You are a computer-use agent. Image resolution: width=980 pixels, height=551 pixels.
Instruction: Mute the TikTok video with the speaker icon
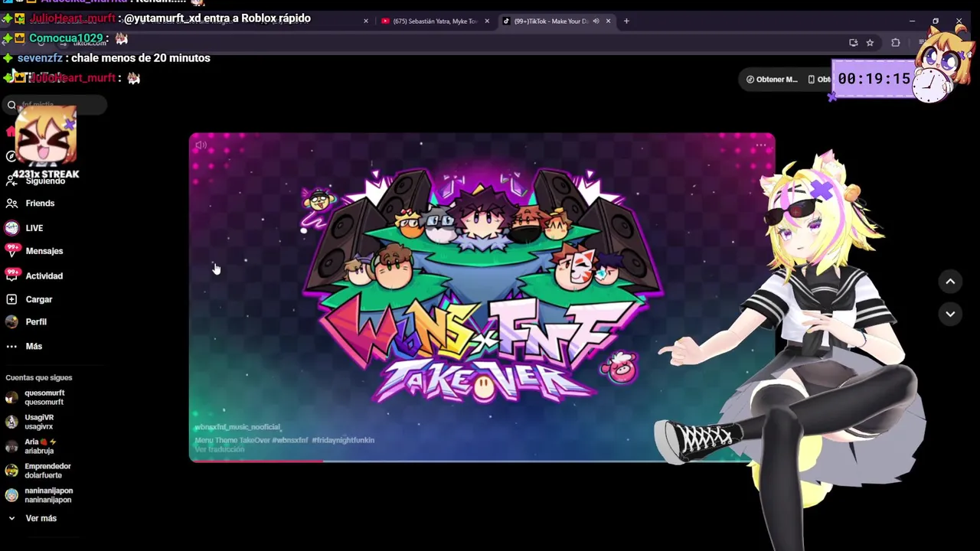coord(201,145)
